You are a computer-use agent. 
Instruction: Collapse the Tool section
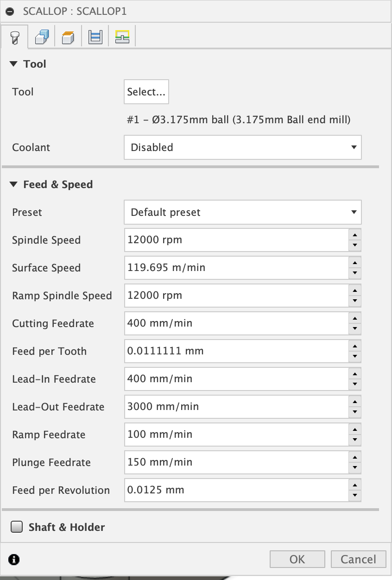pos(13,64)
